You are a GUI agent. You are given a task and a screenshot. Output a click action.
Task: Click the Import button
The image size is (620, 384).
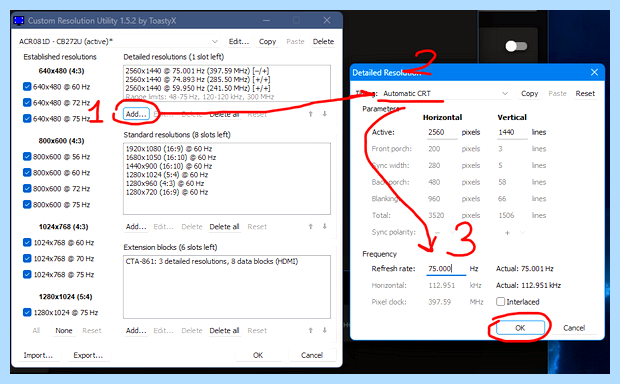pyautogui.click(x=38, y=355)
